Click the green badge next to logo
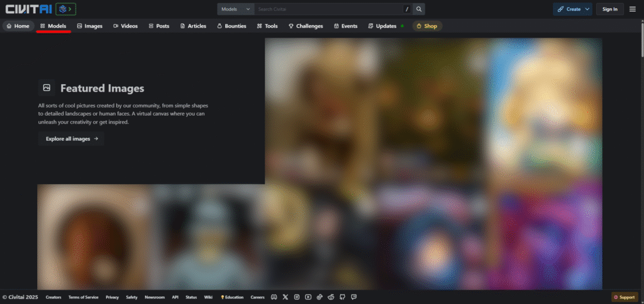Viewport: 644px width, 304px height. coord(66,9)
